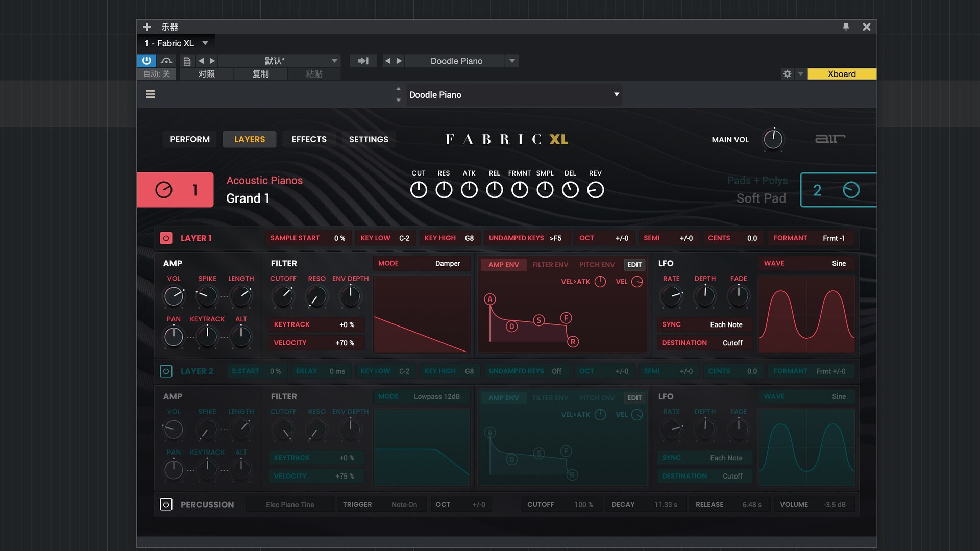Click the preset file document icon
This screenshot has width=980, height=551.
pos(187,61)
